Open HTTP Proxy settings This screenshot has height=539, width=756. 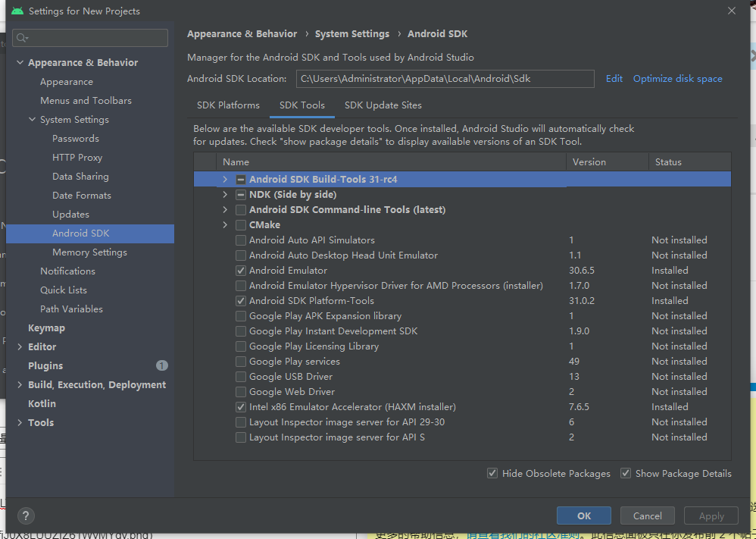point(77,158)
